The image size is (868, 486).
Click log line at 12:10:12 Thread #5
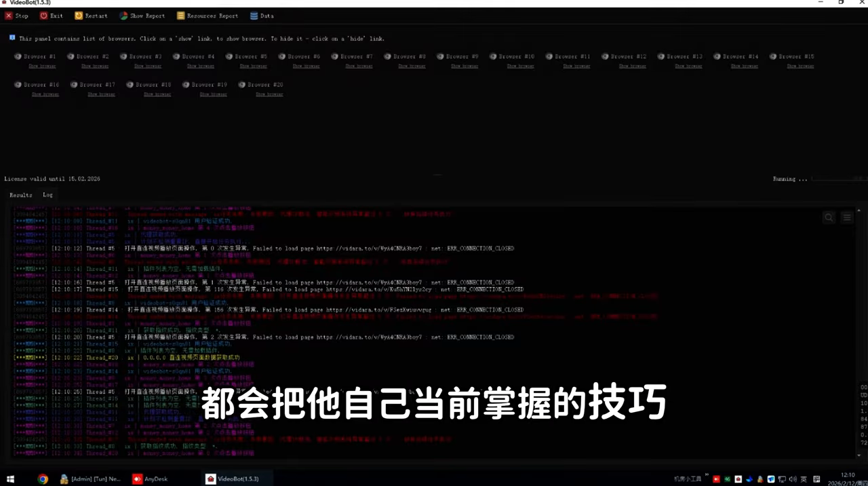coord(264,248)
